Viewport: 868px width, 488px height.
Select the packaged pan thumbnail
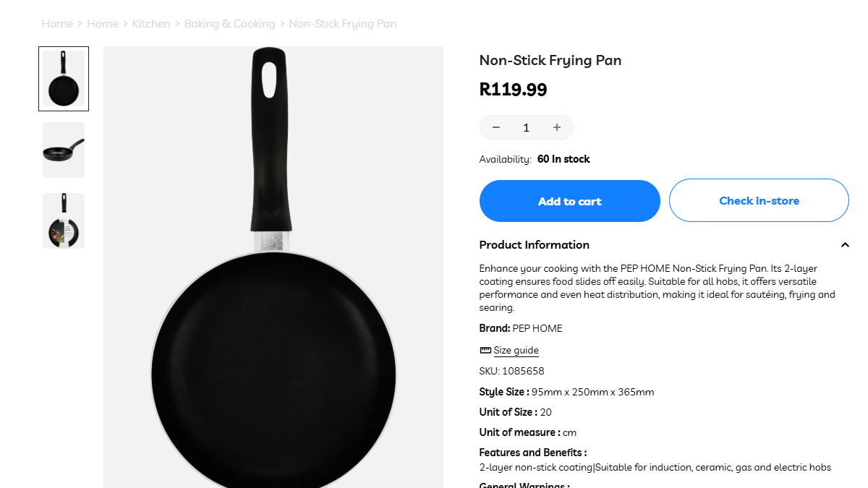click(x=64, y=221)
